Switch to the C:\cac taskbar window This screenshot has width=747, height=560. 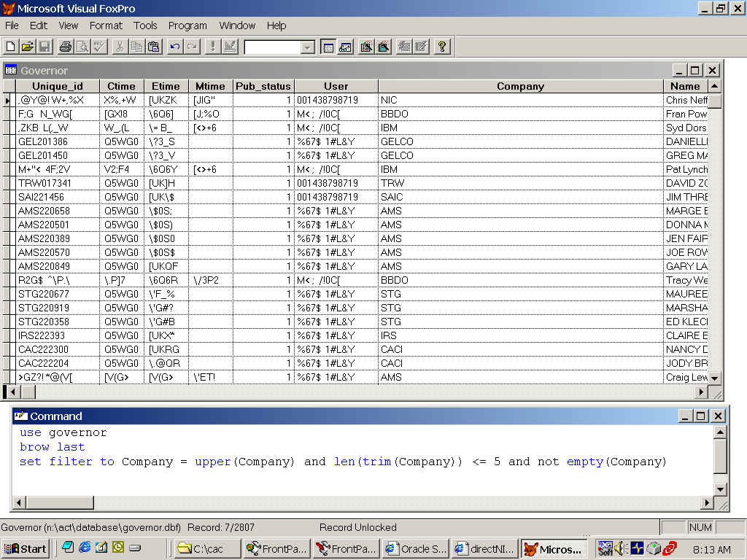(206, 549)
